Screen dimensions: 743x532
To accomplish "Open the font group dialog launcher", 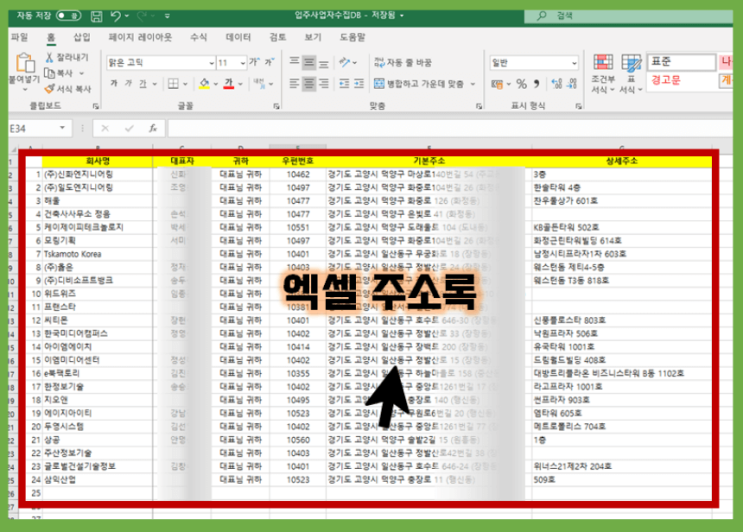I will coord(276,106).
